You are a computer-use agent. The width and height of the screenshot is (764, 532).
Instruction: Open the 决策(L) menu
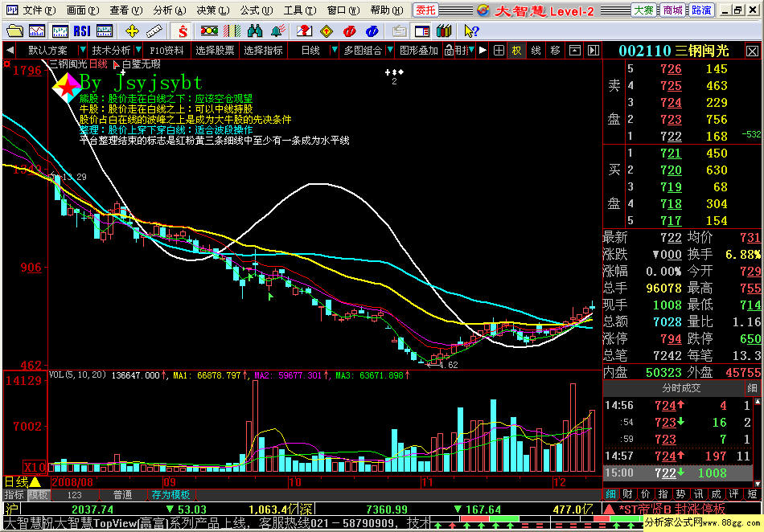click(213, 10)
